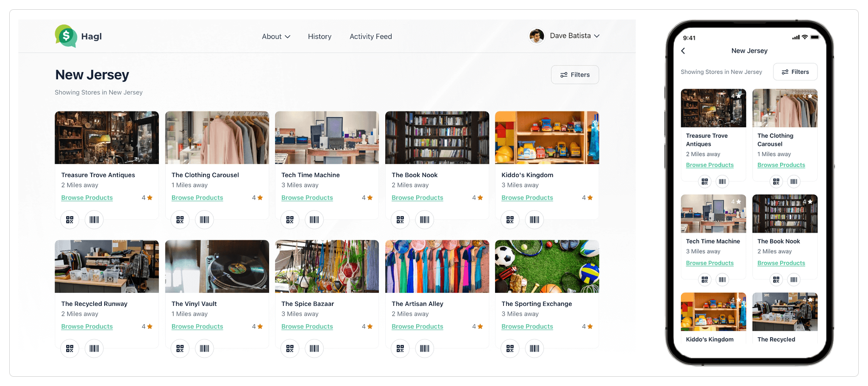Screen dimensions: 868x386
Task: Click the Hagl logo icon
Action: click(66, 36)
